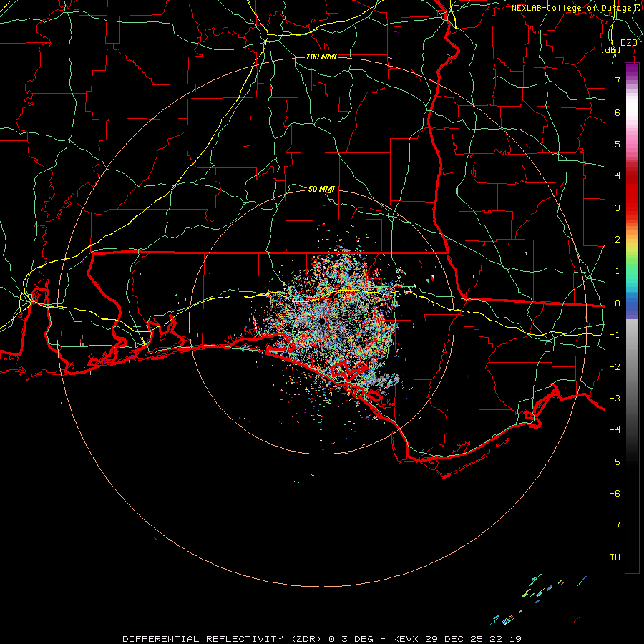The width and height of the screenshot is (644, 644).
Task: Click the 7 value on color scale
Action: (x=618, y=80)
